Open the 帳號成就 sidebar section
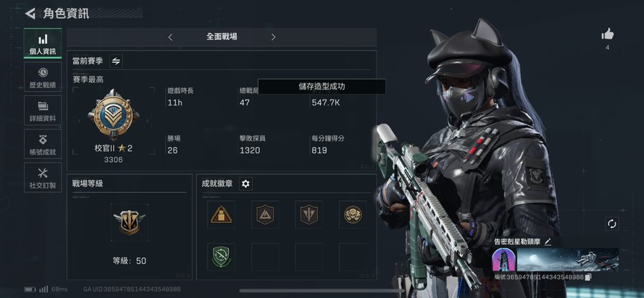This screenshot has height=298, width=644. click(x=43, y=144)
